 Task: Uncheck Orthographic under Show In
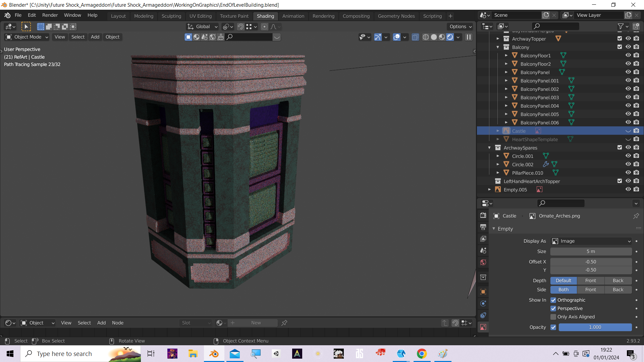coord(553,300)
